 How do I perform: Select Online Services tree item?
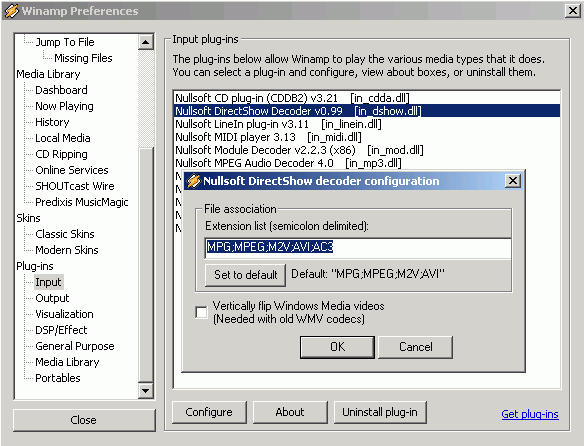pyautogui.click(x=72, y=170)
